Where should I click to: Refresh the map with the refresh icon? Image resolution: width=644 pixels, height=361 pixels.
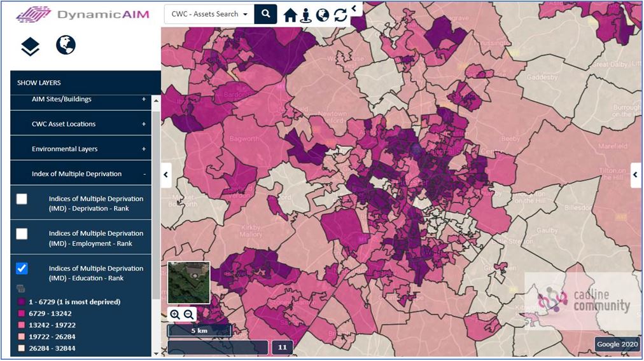coord(340,16)
